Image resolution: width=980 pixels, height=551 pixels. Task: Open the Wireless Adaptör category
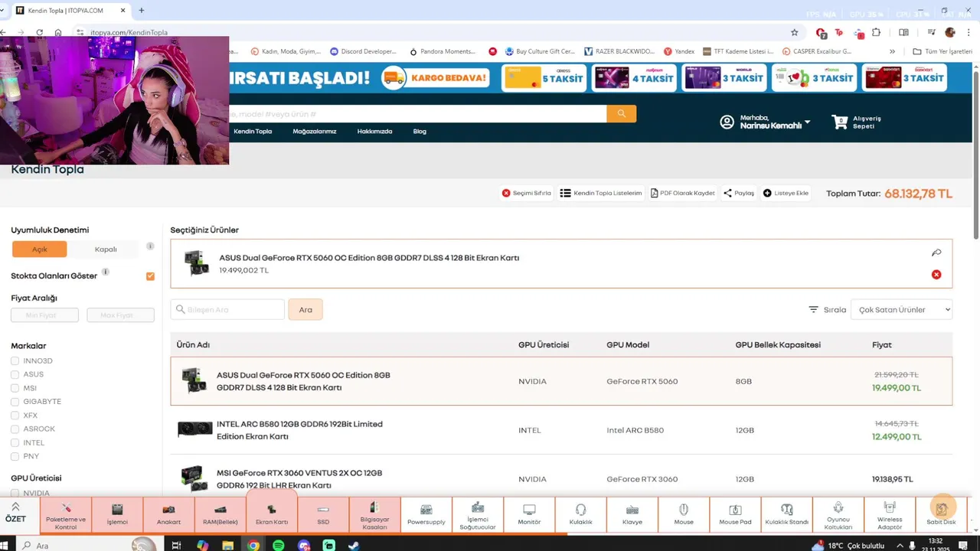(890, 517)
